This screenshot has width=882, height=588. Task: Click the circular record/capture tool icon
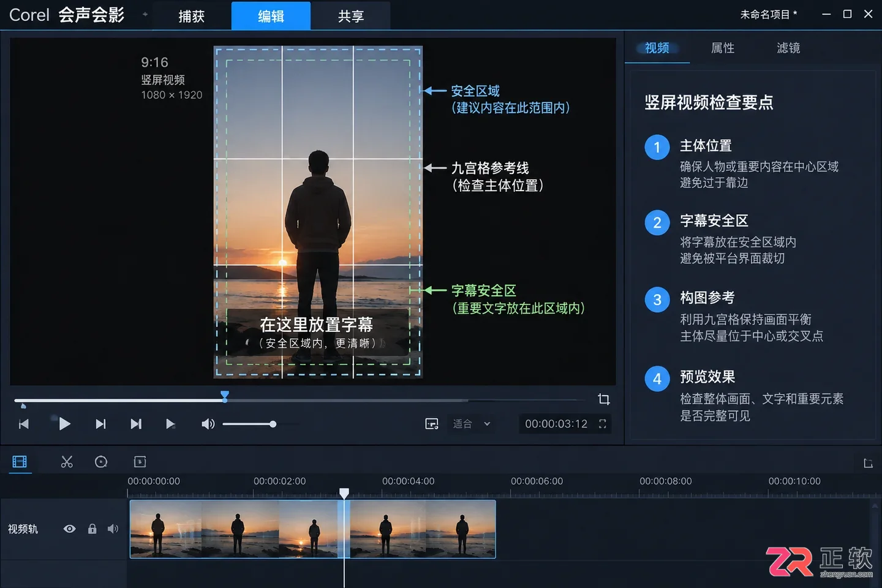click(101, 462)
